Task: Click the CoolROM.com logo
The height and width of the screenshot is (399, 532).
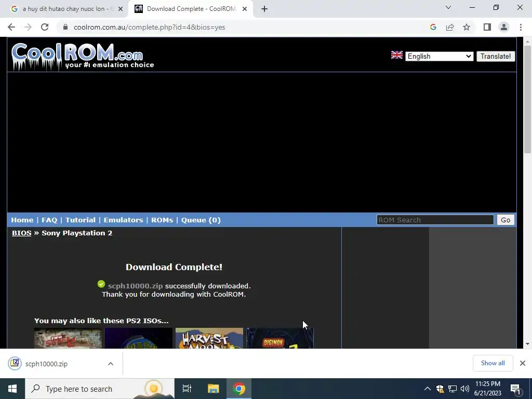Action: coord(83,56)
